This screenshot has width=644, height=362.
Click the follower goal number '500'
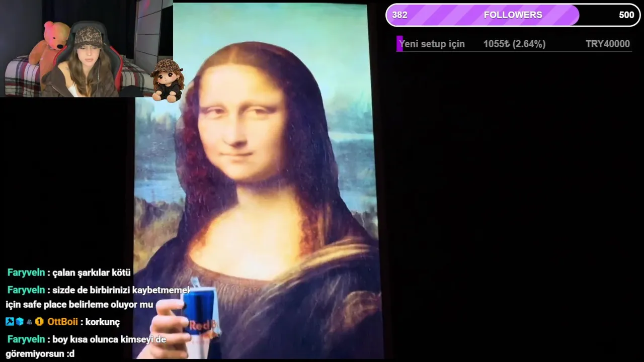[x=626, y=15]
